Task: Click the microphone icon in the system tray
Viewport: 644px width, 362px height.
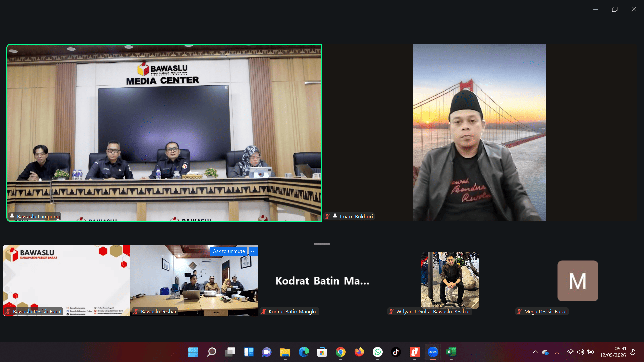Action: tap(557, 352)
